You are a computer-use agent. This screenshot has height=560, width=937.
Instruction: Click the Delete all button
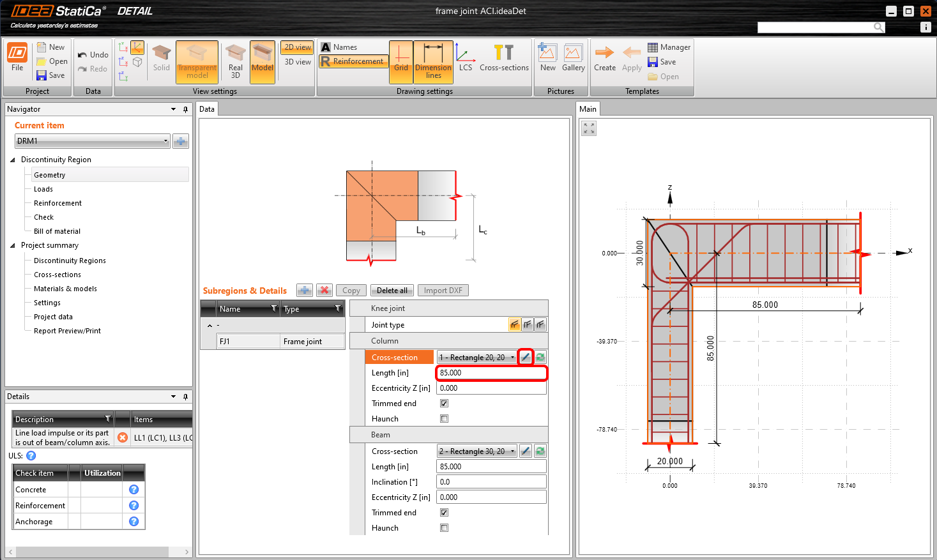[392, 291]
